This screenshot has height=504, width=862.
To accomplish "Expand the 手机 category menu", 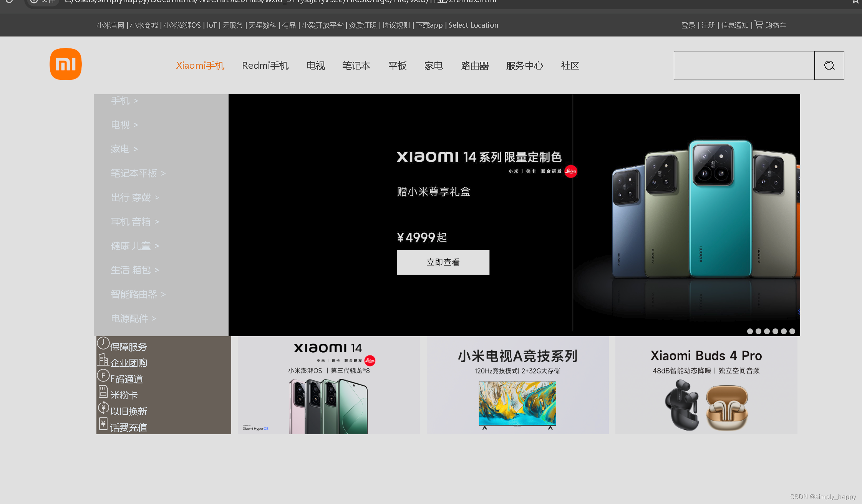I will (124, 100).
